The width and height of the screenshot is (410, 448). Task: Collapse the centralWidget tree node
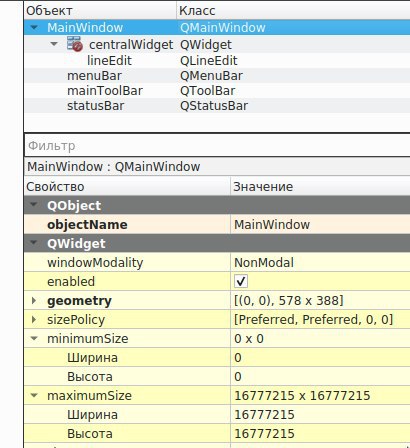(54, 44)
